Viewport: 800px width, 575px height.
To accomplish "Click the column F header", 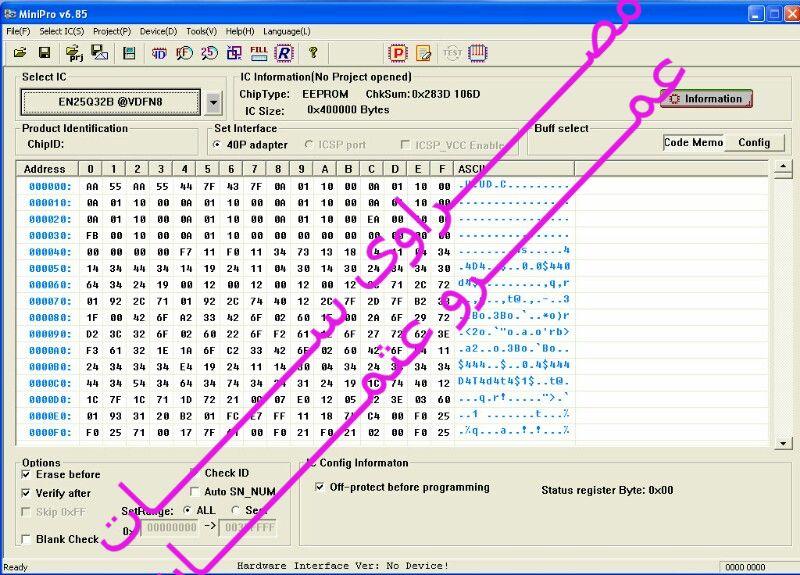I will (x=442, y=169).
